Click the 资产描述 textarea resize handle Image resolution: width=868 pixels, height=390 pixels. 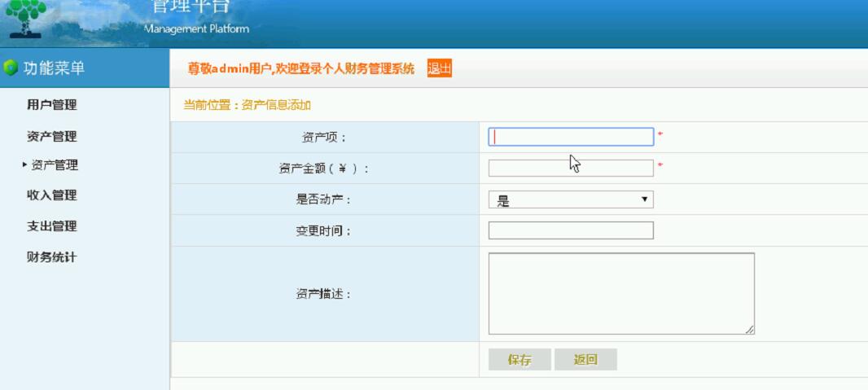[750, 330]
